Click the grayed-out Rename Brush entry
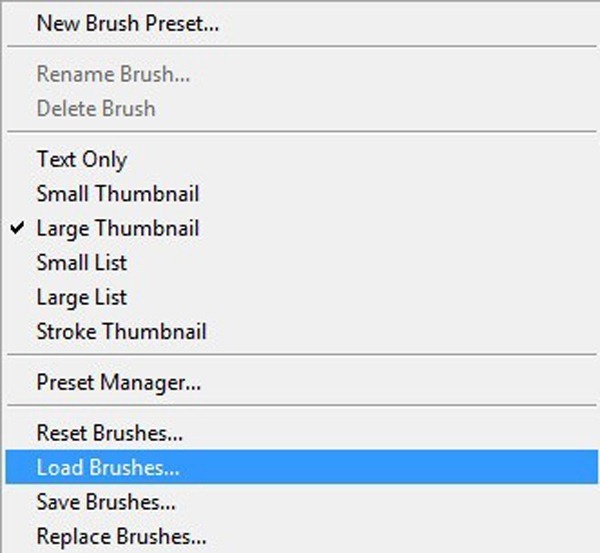The height and width of the screenshot is (553, 600). coord(113,74)
